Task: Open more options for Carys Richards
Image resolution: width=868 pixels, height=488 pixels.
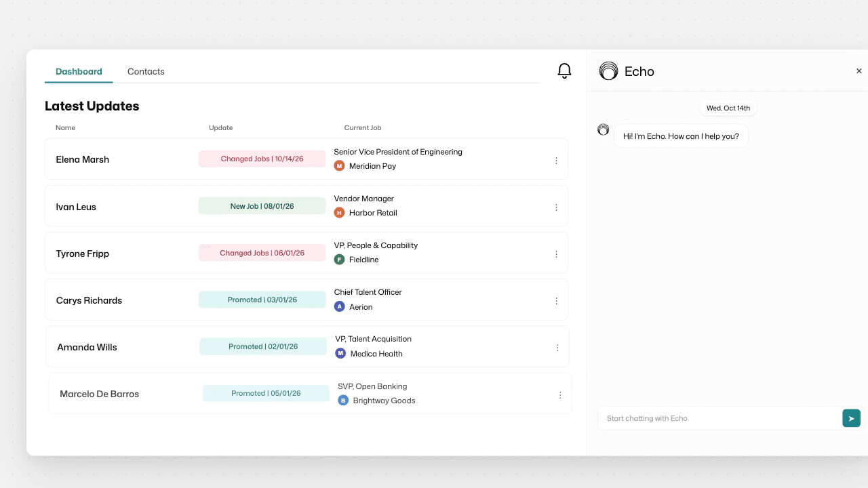Action: [x=556, y=301]
